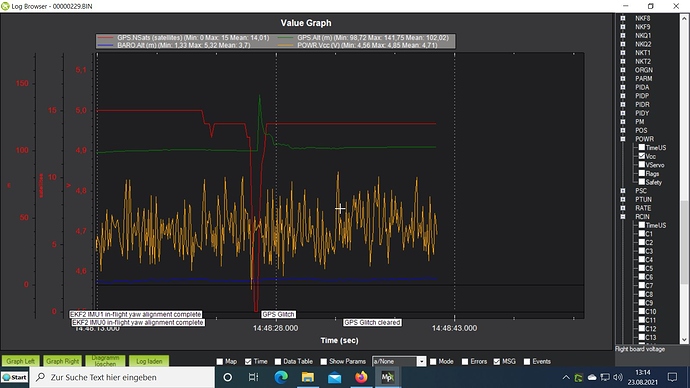
Task: Open the a/None dropdown
Action: coord(421,362)
